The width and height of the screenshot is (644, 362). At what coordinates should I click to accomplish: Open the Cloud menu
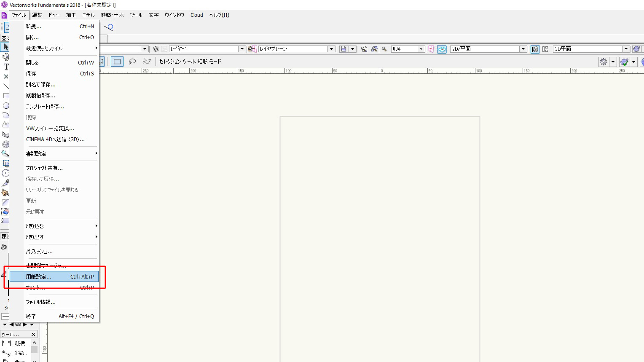pos(197,15)
